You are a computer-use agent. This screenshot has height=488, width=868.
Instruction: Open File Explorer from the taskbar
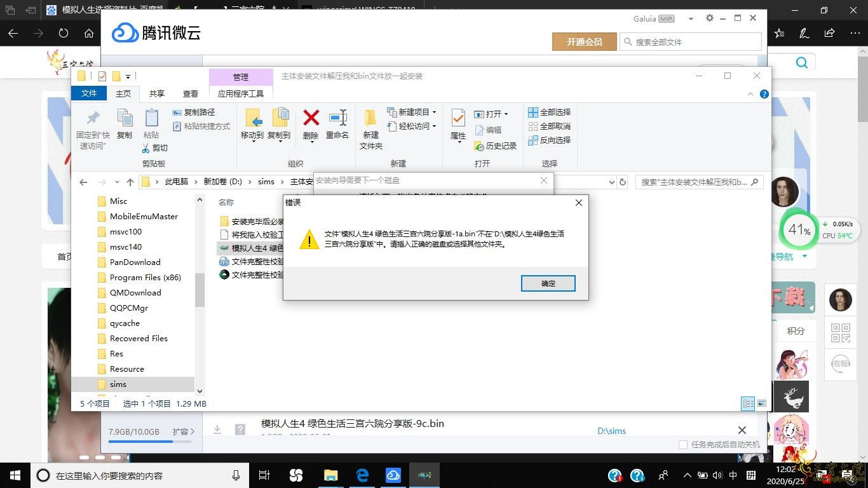[x=330, y=475]
